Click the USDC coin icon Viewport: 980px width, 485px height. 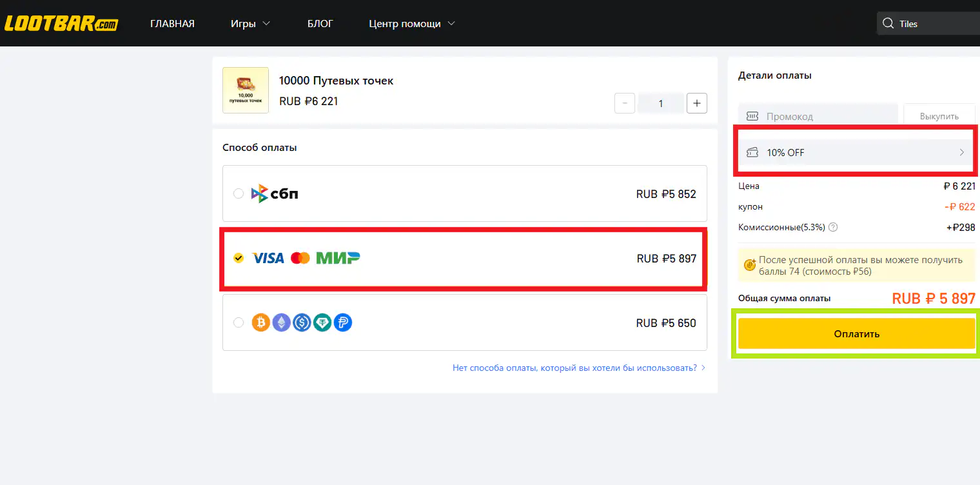click(302, 322)
